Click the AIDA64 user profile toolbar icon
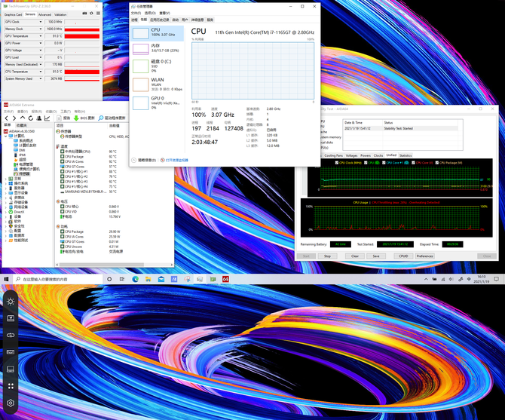Image resolution: width=505 pixels, height=420 pixels. [39, 118]
